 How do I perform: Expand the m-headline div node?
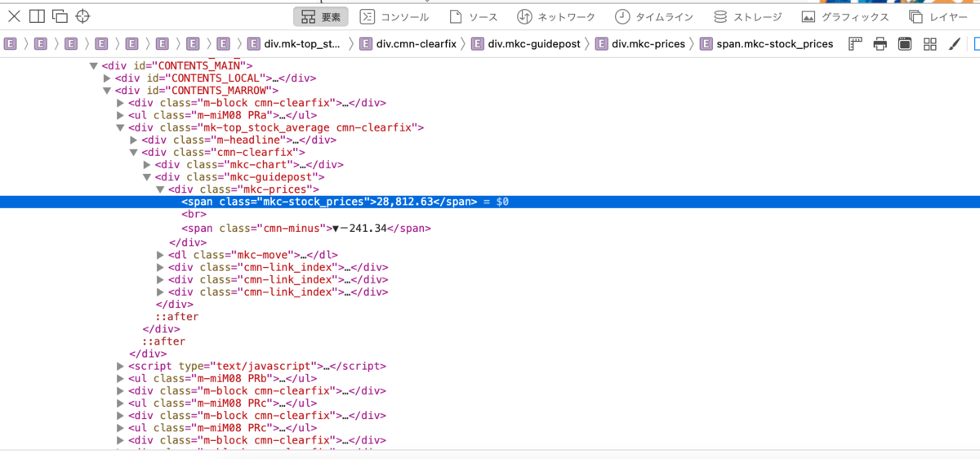134,140
